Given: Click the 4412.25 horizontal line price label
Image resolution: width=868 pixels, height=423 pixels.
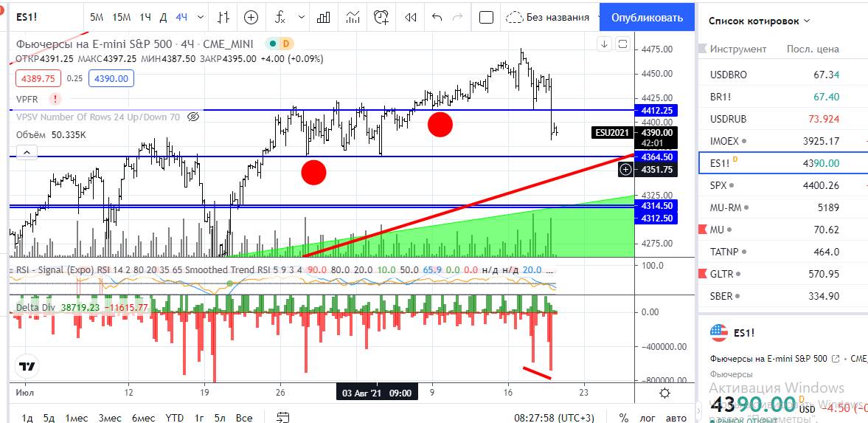Looking at the screenshot, I should [x=656, y=110].
